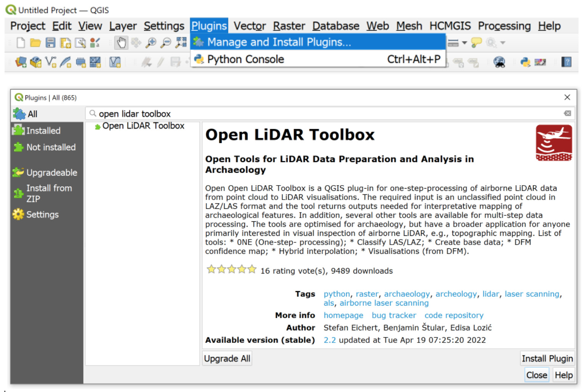Select the All plugins tab
Screen dimensions: 585x392
coord(47,114)
